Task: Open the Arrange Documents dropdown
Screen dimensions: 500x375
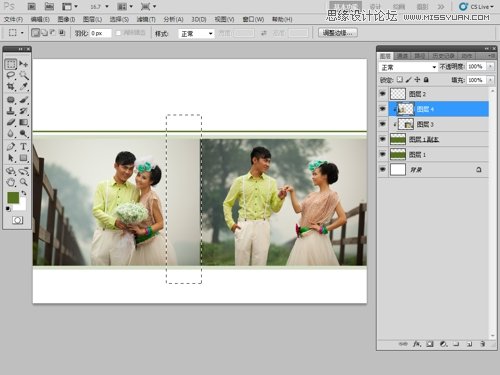Action: [125, 6]
